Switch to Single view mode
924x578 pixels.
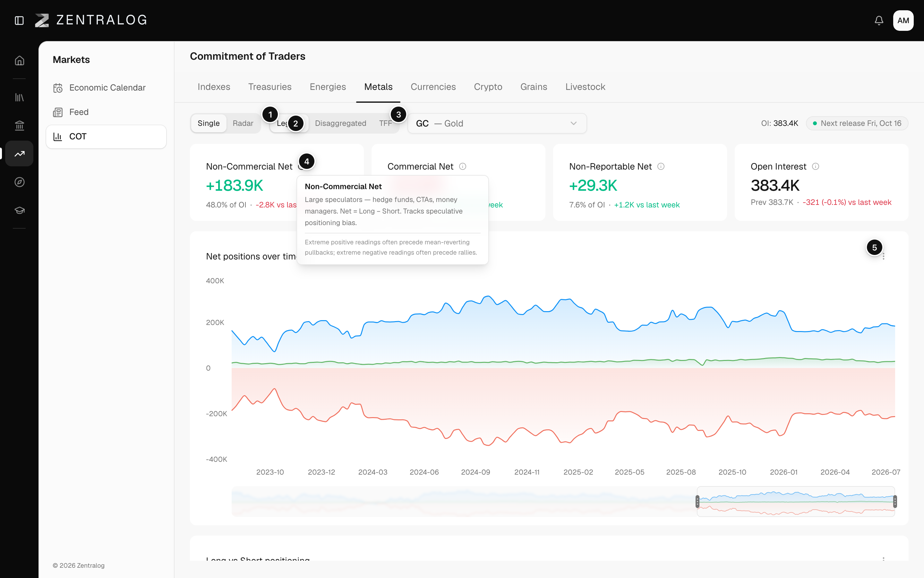[x=209, y=123]
